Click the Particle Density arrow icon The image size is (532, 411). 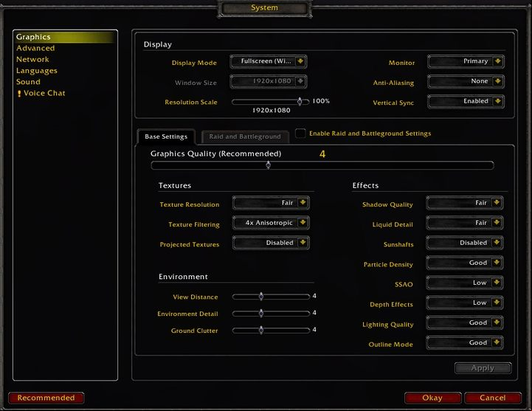[x=497, y=263]
